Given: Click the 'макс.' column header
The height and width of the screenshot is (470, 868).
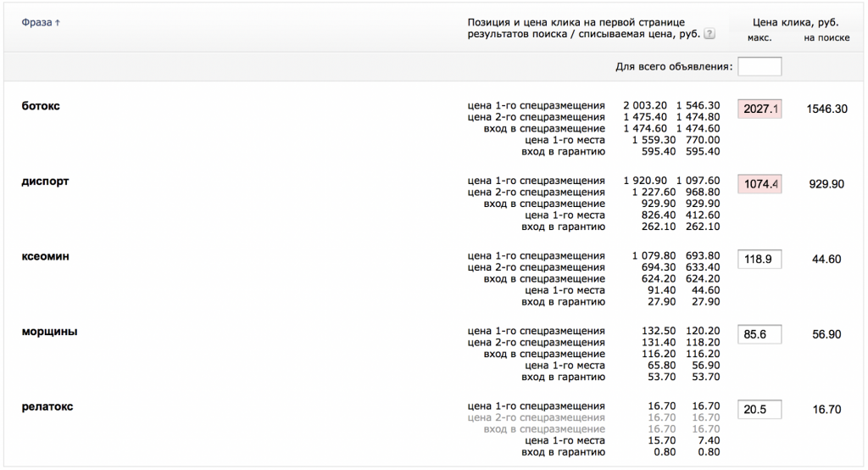Looking at the screenshot, I should point(759,38).
